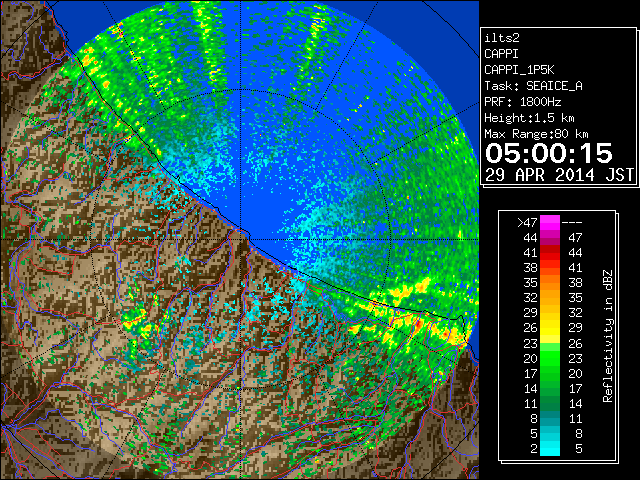Click the "Height:1.5 km" label
The image size is (640, 480).
(529, 118)
